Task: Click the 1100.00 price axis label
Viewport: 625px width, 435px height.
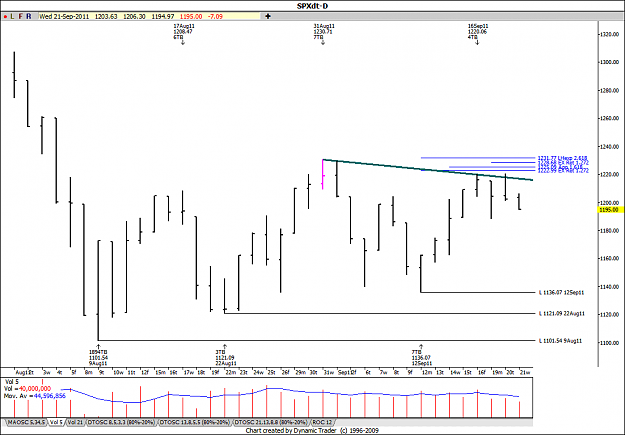Action: pyautogui.click(x=609, y=342)
